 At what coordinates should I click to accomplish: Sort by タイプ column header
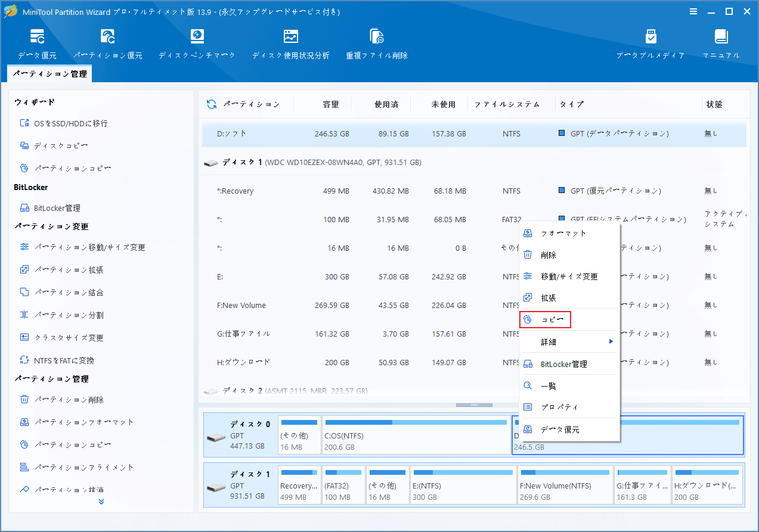[x=572, y=104]
